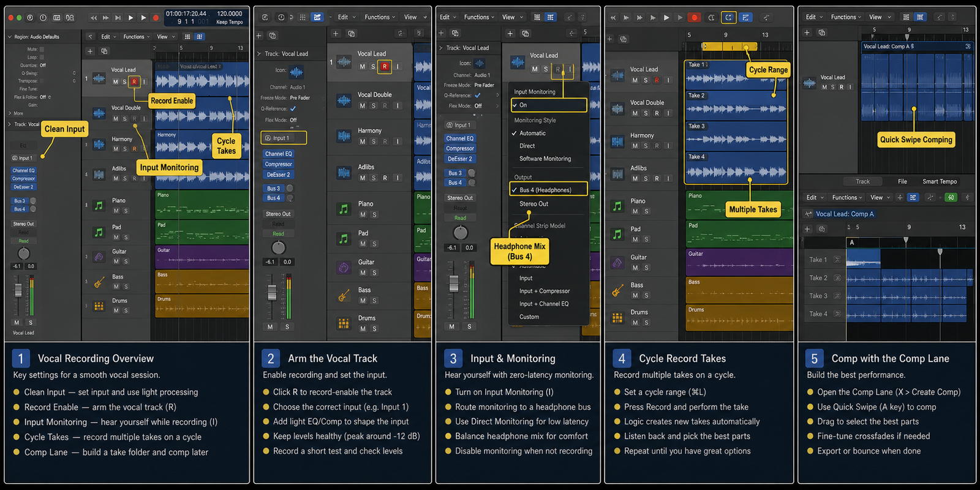Click inspector Icon waveform thumbnail in panel 3
This screenshot has height=490, width=980.
[479, 63]
